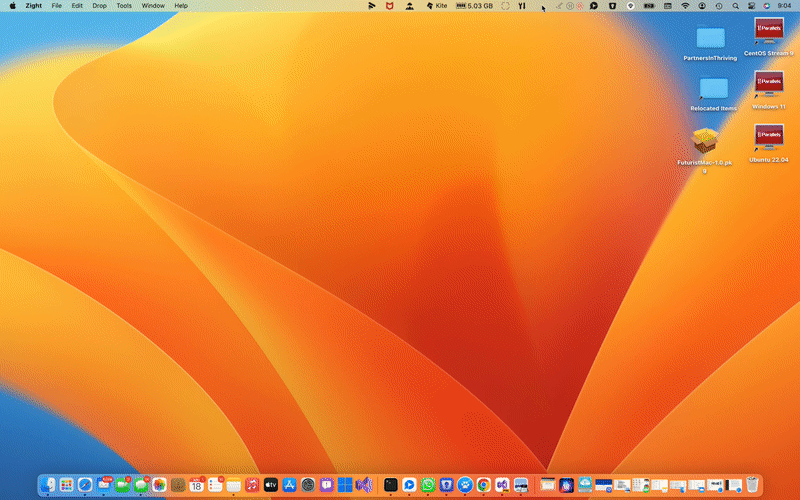
Task: Open Safari from the Dock
Action: tap(85, 485)
